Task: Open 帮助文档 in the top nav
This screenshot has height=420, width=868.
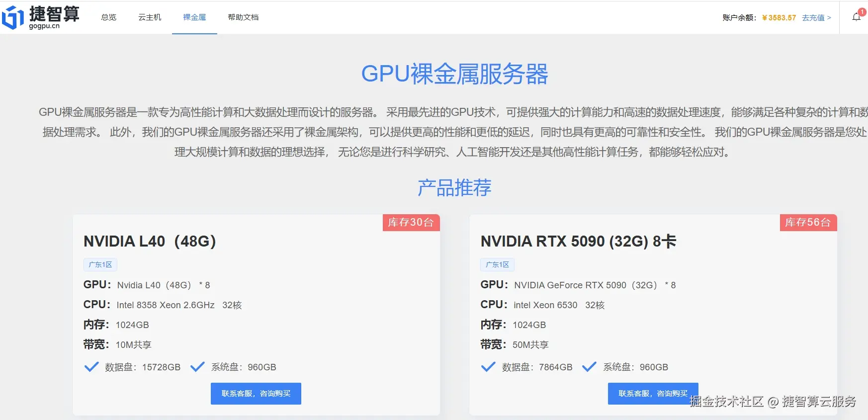Action: pos(243,17)
